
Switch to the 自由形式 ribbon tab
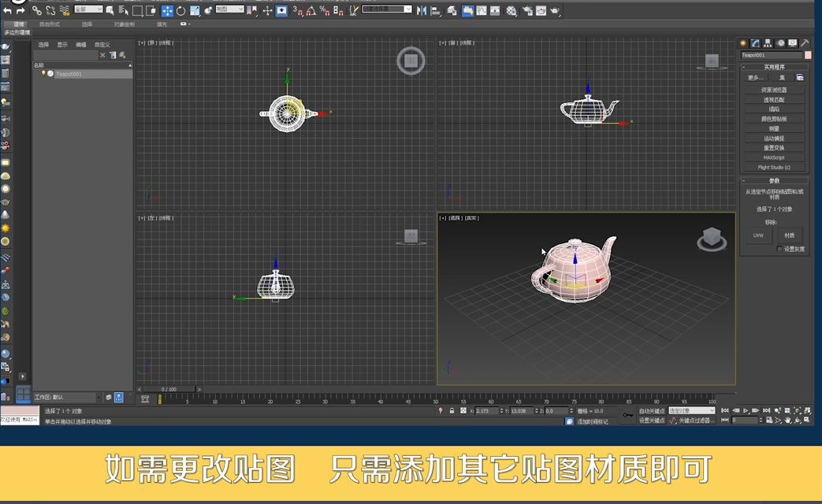coord(50,24)
